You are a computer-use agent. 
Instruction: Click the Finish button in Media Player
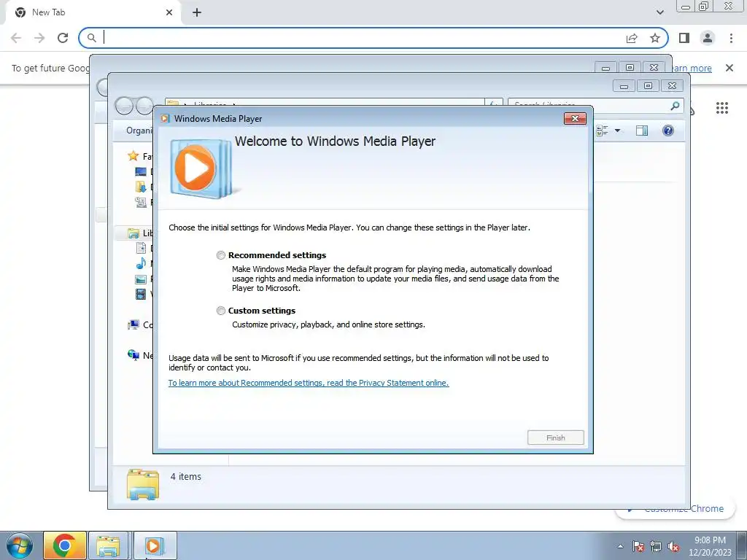[555, 437]
